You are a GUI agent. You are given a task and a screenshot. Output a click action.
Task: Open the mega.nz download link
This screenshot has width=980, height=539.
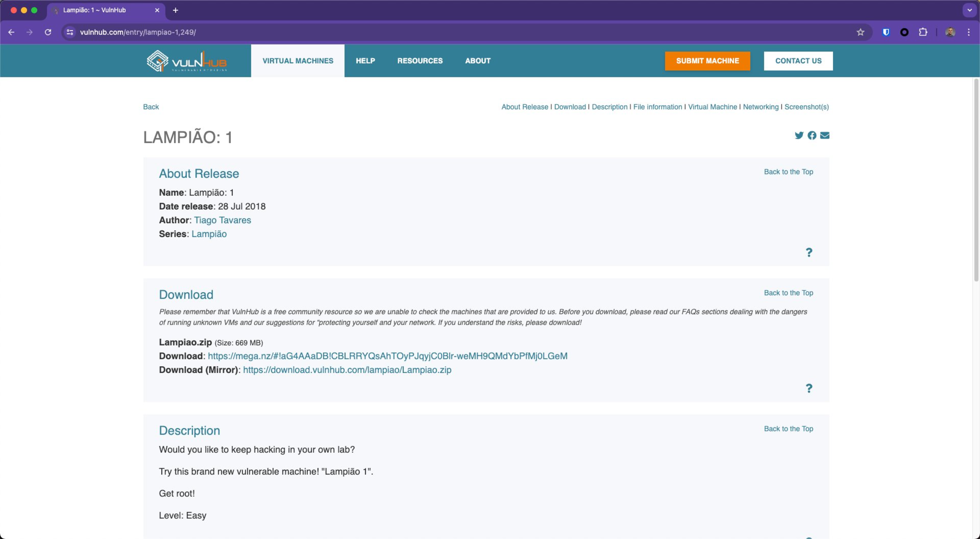click(388, 356)
